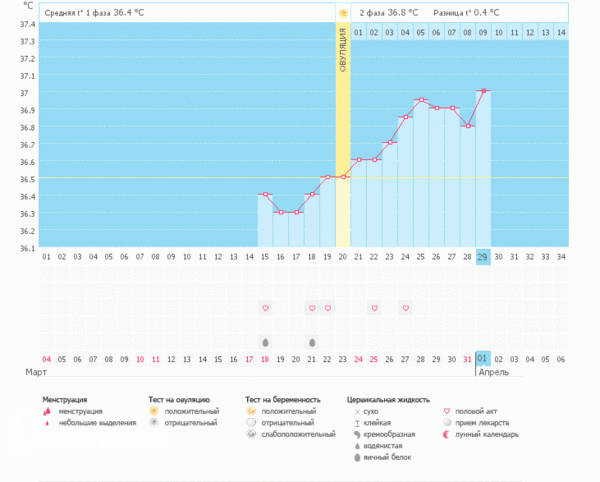The width and height of the screenshot is (600, 482).
Task: Select the highlighted April 01 date cell
Action: [483, 358]
